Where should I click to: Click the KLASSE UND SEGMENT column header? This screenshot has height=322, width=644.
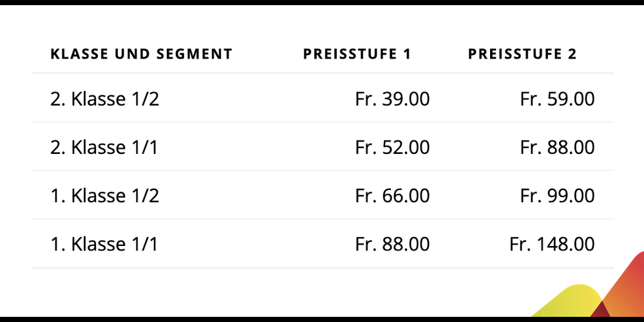coord(141,54)
